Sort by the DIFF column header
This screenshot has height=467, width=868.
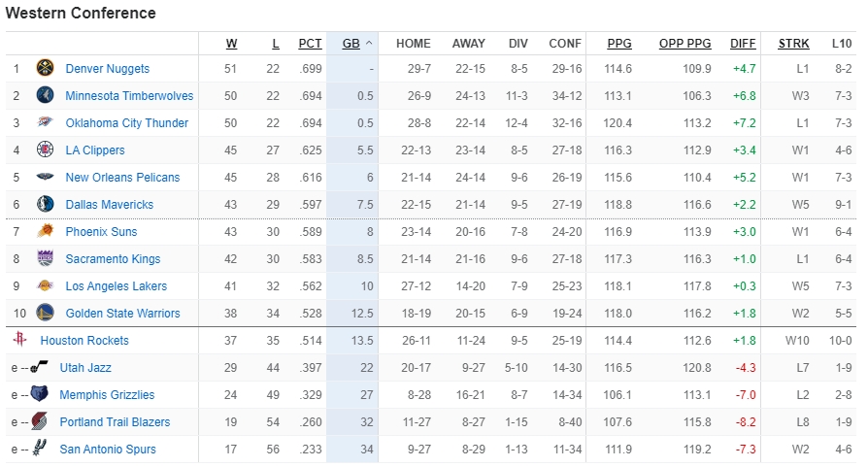click(743, 44)
